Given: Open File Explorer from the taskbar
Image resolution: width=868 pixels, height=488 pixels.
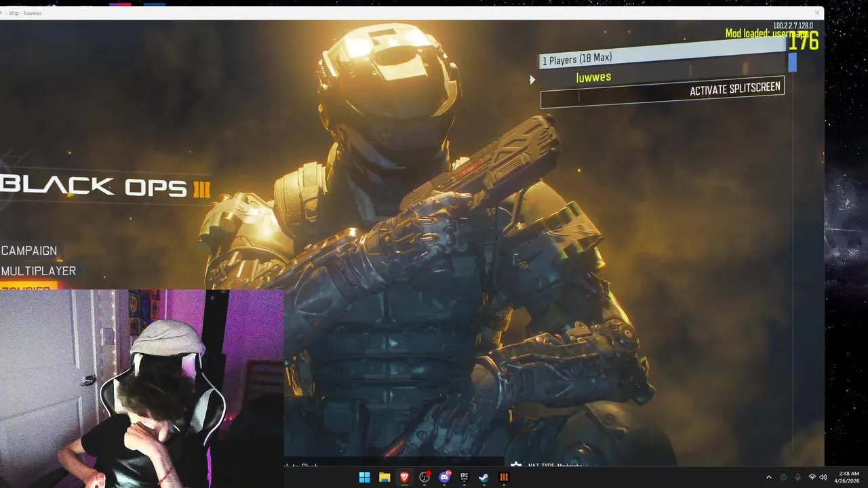Looking at the screenshot, I should pos(384,477).
